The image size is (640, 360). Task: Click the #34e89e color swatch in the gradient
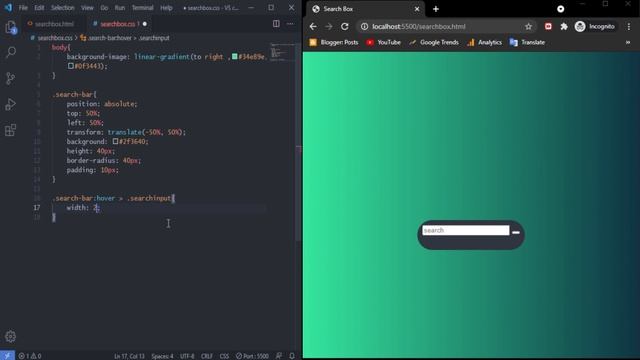point(235,56)
